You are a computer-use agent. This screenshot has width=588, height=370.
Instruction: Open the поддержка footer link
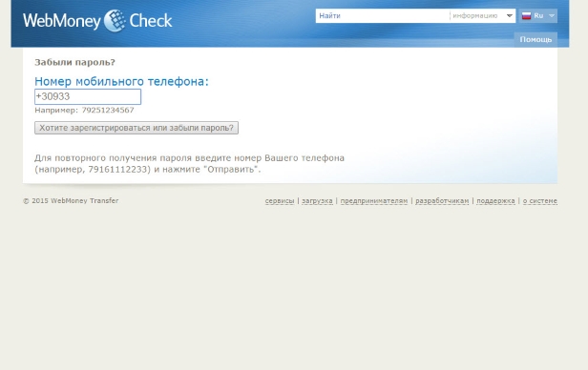point(495,200)
